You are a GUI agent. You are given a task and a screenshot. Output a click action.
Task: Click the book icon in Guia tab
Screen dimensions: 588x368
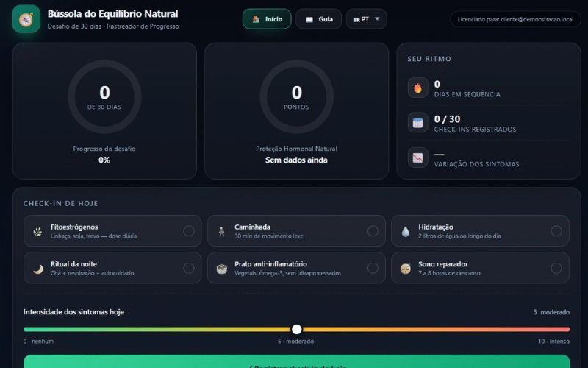[x=309, y=20]
